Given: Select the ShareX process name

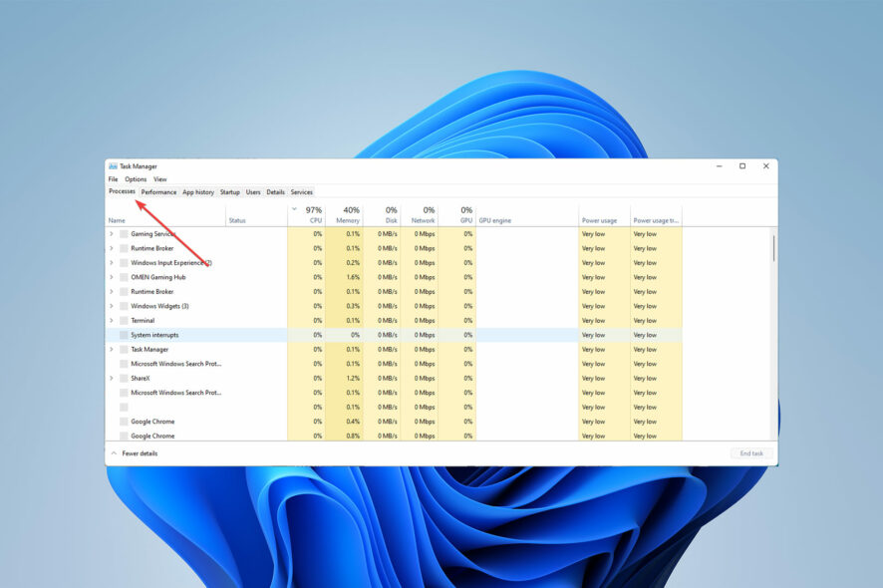Looking at the screenshot, I should pyautogui.click(x=141, y=378).
